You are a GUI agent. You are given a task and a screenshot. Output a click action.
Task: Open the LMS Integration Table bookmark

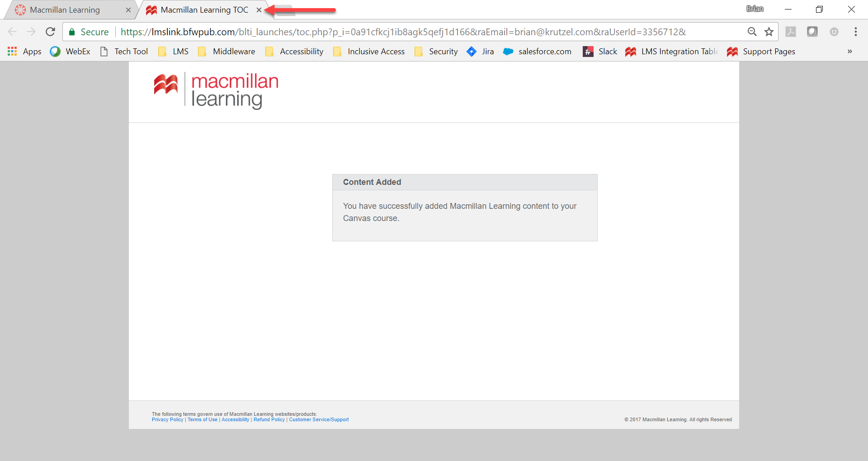pyautogui.click(x=672, y=52)
